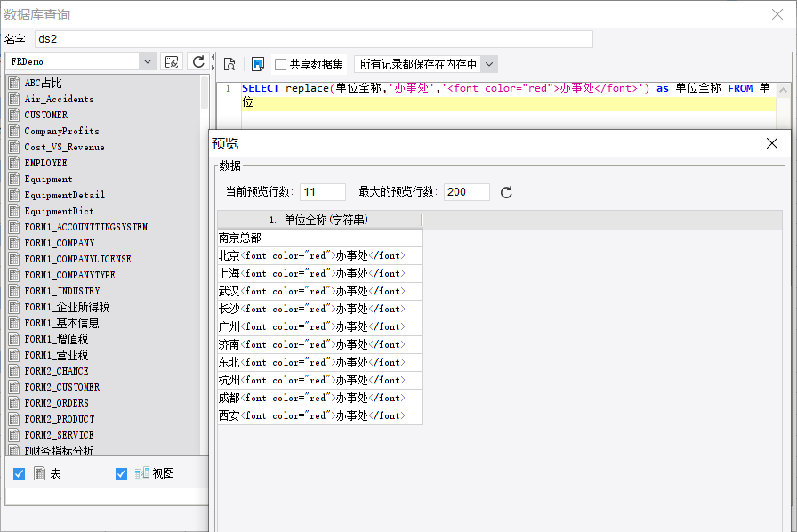Close the 数据库查询 window
The image size is (797, 532).
[777, 14]
